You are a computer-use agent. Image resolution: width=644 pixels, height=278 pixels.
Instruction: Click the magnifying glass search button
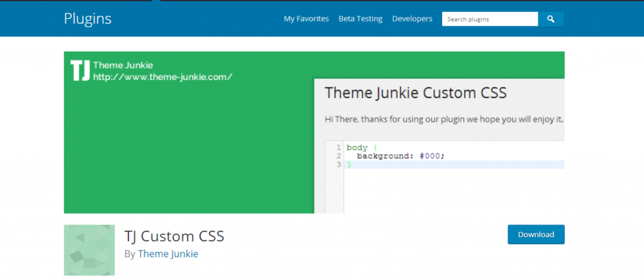(551, 19)
